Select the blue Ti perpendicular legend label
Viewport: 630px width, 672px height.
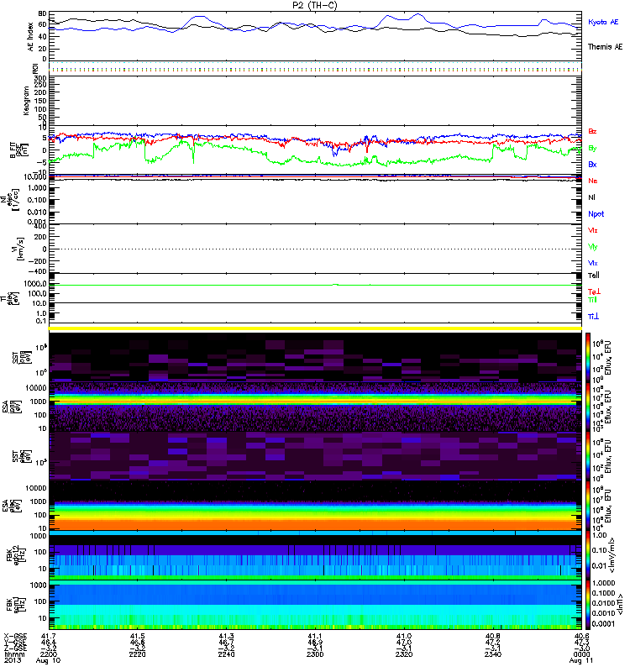click(x=593, y=317)
